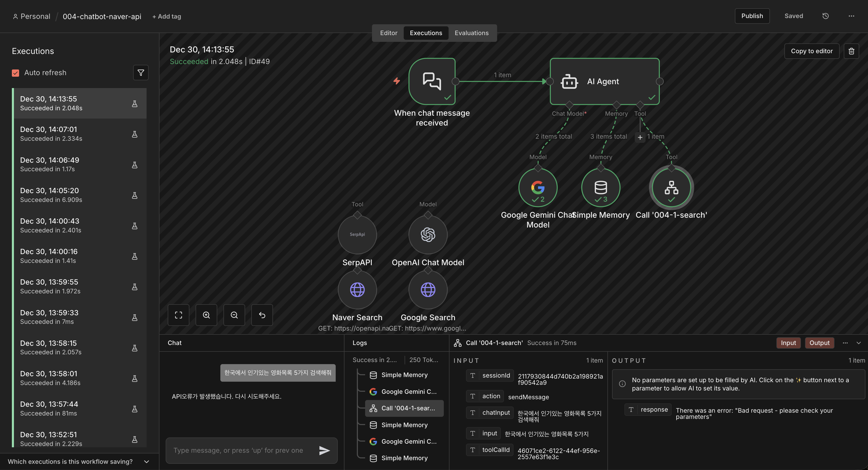This screenshot has width=868, height=470.
Task: Toggle the Input panel button
Action: (788, 342)
